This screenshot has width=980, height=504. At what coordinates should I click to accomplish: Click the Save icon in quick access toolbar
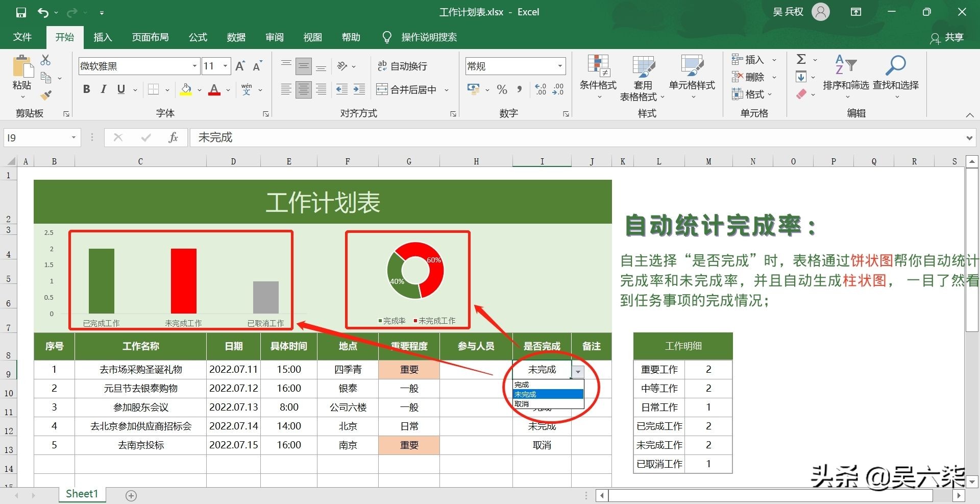[x=21, y=12]
